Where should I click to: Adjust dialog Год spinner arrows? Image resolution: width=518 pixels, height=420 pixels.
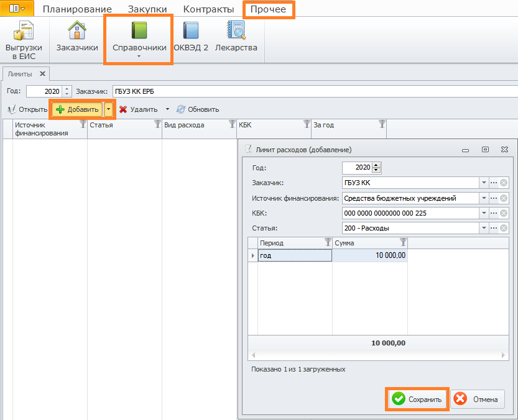[x=376, y=168]
